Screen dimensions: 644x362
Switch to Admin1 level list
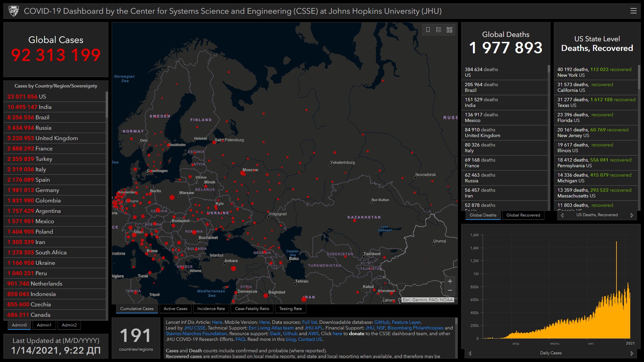[x=44, y=325]
